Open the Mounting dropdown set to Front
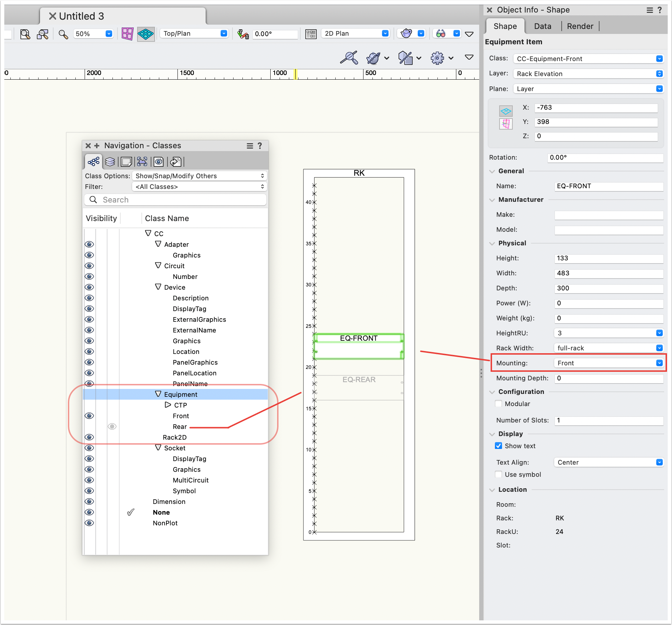 609,363
